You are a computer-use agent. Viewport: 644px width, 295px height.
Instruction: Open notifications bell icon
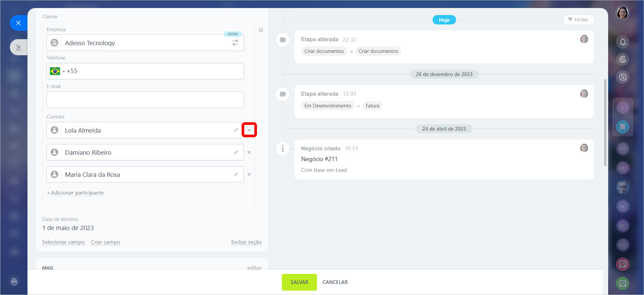(623, 42)
